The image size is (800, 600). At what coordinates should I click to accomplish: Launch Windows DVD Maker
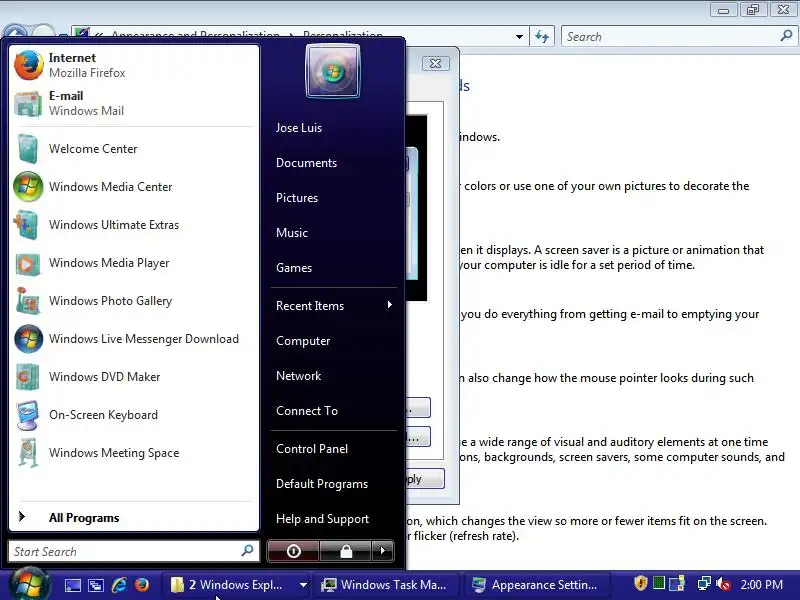click(x=134, y=377)
